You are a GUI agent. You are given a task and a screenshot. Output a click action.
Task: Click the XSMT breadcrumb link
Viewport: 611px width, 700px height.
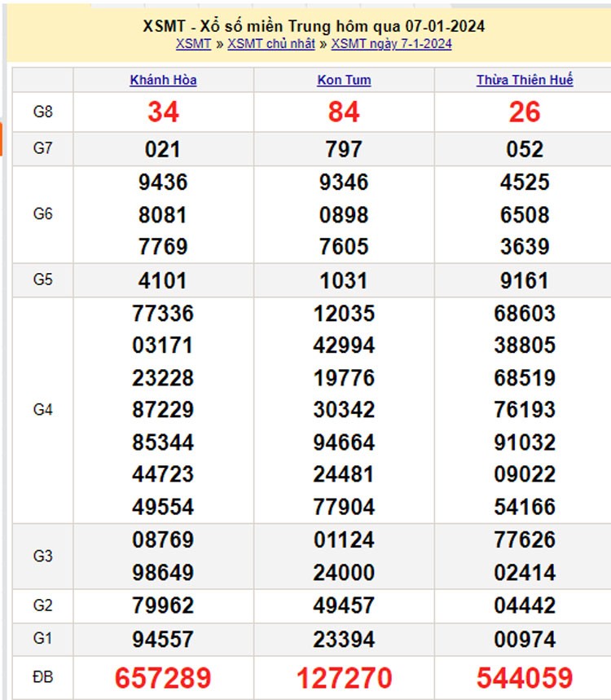193,44
